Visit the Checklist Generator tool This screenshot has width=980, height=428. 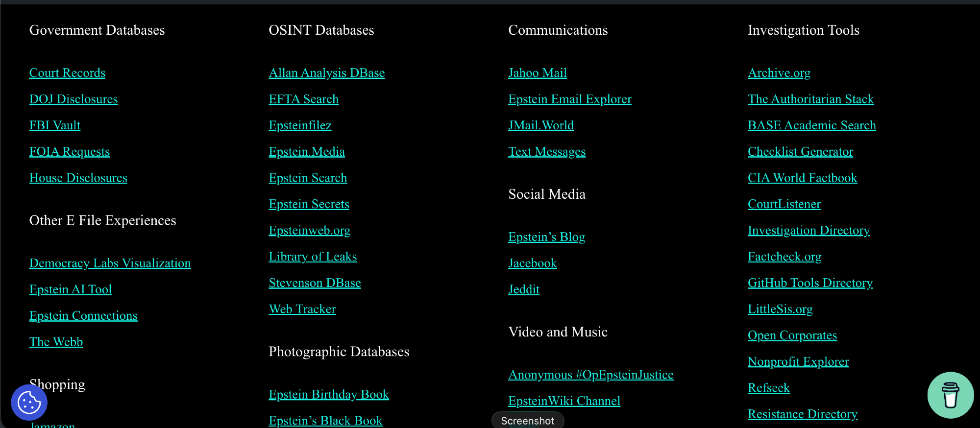tap(800, 152)
